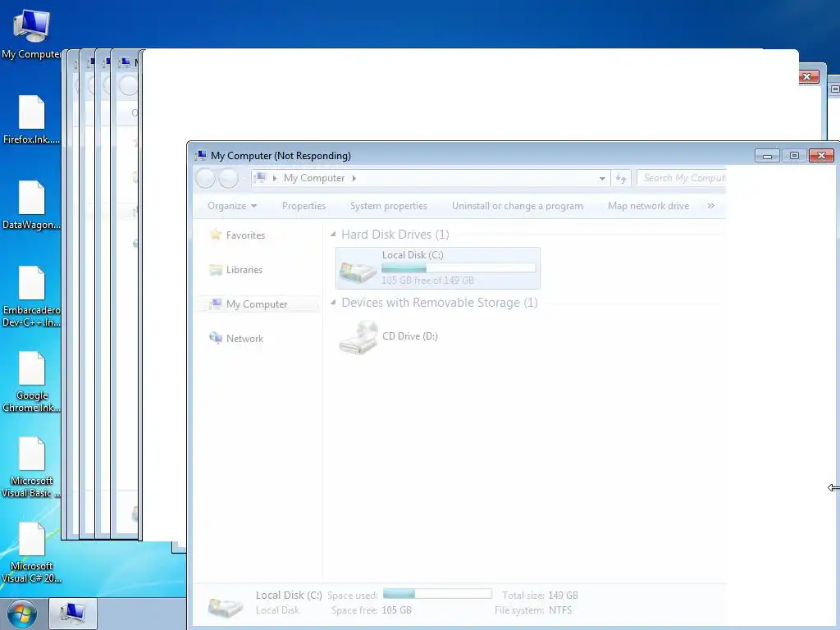Click the Local Disk (C:) drive icon
The height and width of the screenshot is (630, 840).
[358, 272]
